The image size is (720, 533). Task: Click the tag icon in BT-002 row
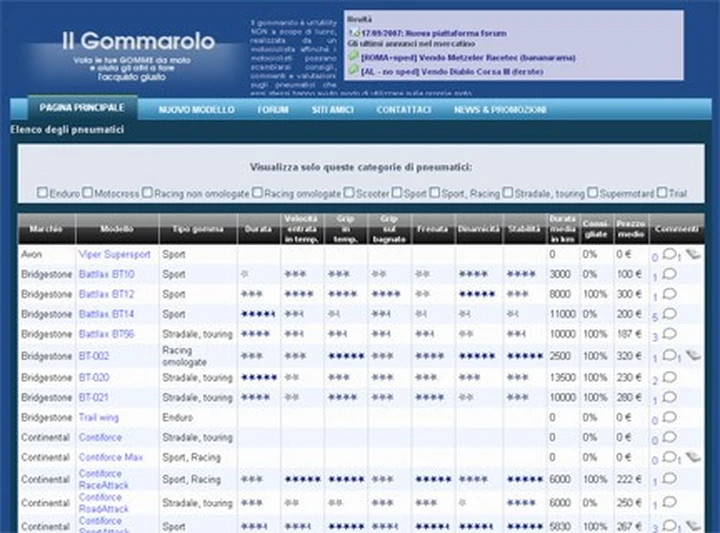click(693, 355)
